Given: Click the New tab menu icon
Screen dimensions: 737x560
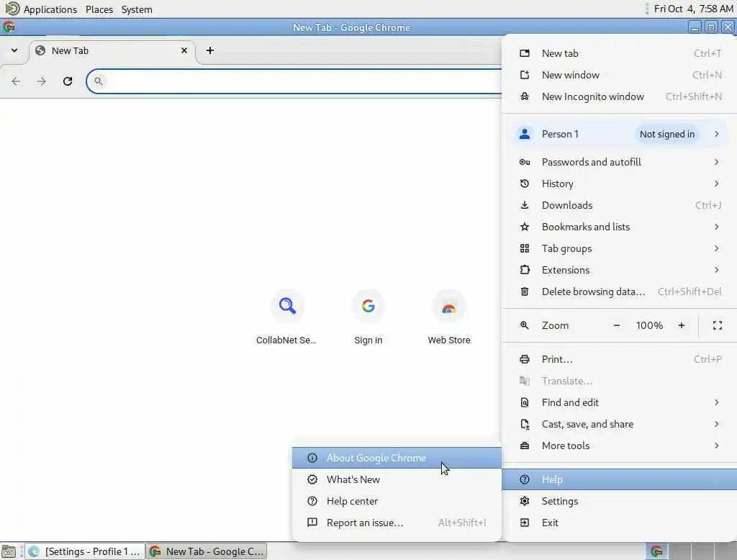Looking at the screenshot, I should (525, 53).
